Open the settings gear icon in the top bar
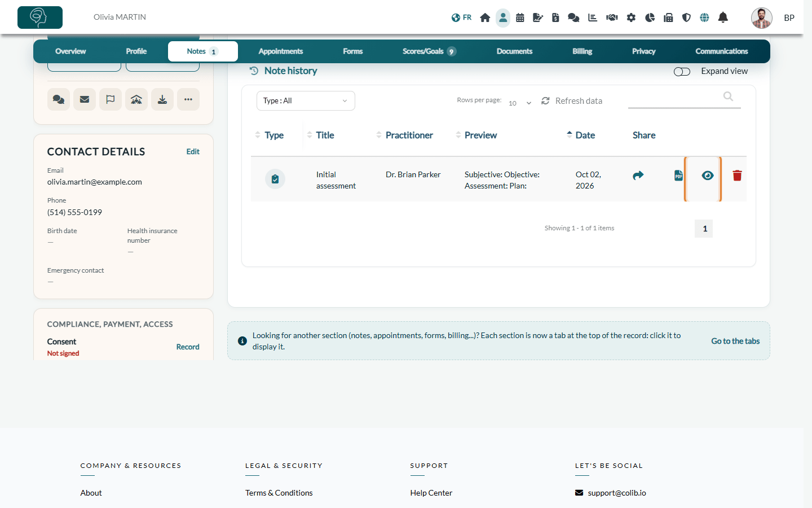Viewport: 812px width, 508px height. (631, 17)
